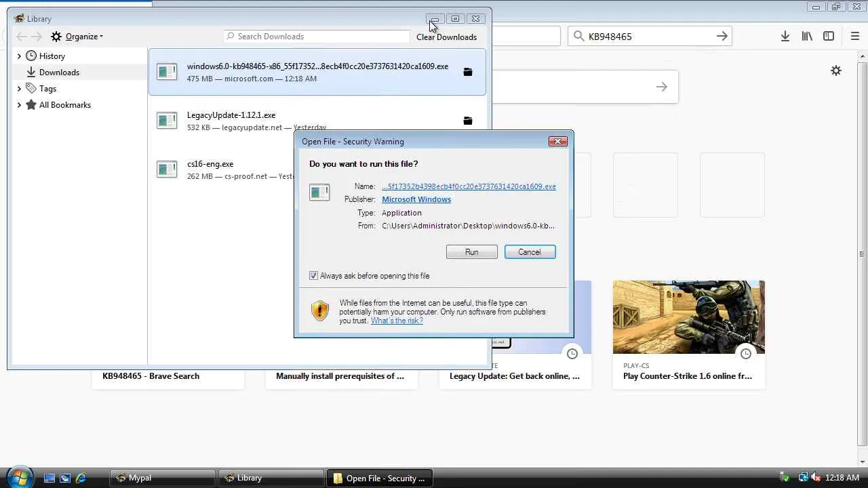Click the LegacyUpdate-1.12.1.exe file icon
Viewport: 868px width, 488px height.
(167, 120)
